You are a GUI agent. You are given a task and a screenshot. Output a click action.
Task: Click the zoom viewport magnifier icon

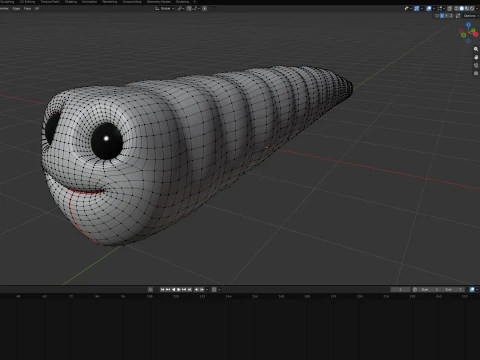point(476,49)
